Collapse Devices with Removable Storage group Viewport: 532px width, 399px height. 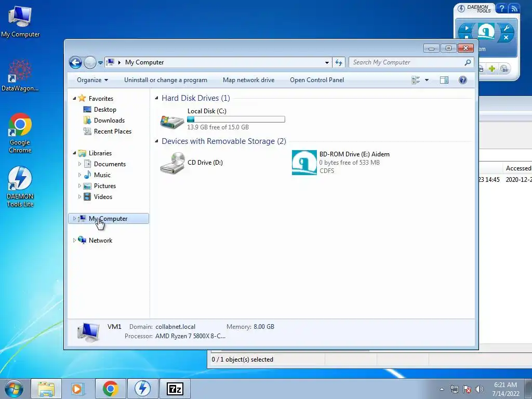pos(156,141)
